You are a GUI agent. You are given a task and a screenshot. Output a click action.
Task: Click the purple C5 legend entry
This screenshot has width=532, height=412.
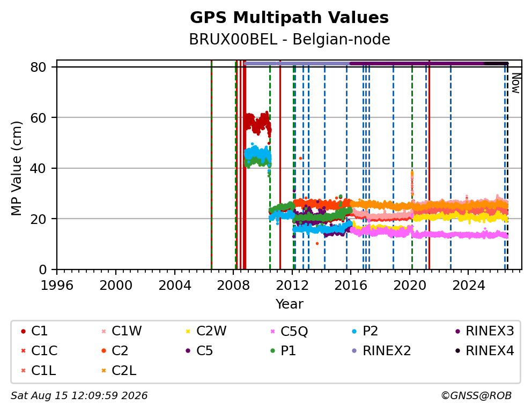point(199,351)
